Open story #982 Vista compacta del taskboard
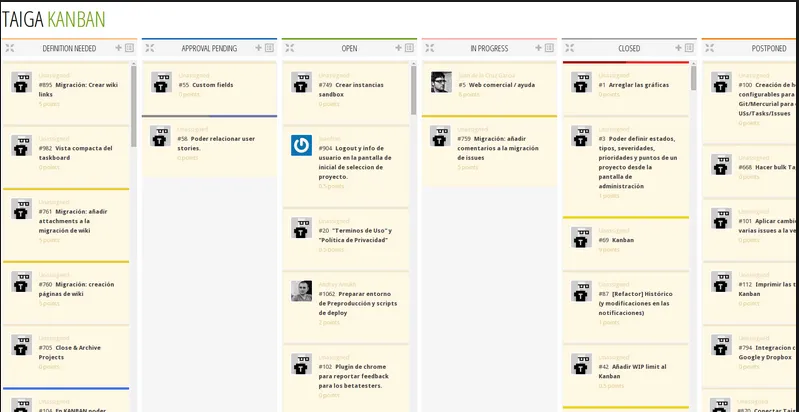 [75, 153]
